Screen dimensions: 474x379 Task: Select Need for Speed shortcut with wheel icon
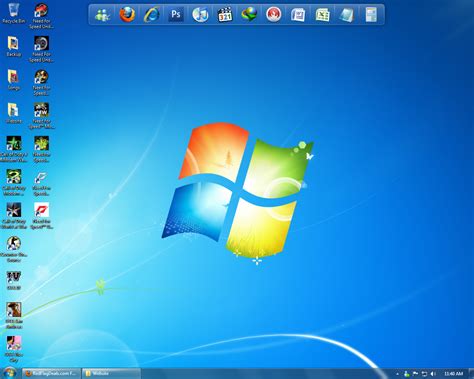click(x=41, y=49)
